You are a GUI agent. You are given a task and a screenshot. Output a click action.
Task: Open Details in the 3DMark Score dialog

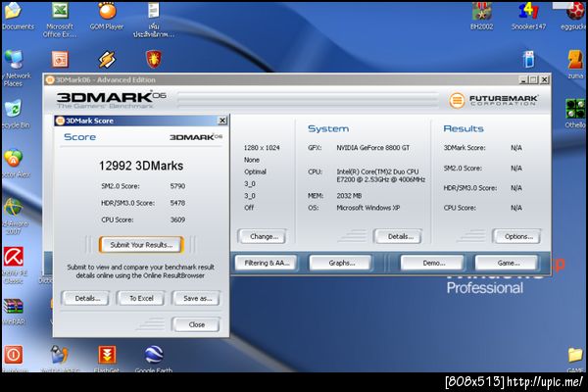87,299
